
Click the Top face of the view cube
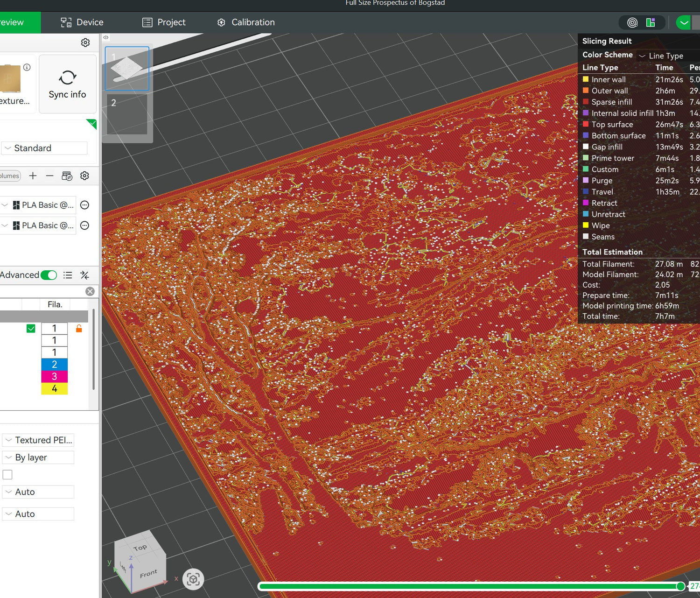[140, 548]
